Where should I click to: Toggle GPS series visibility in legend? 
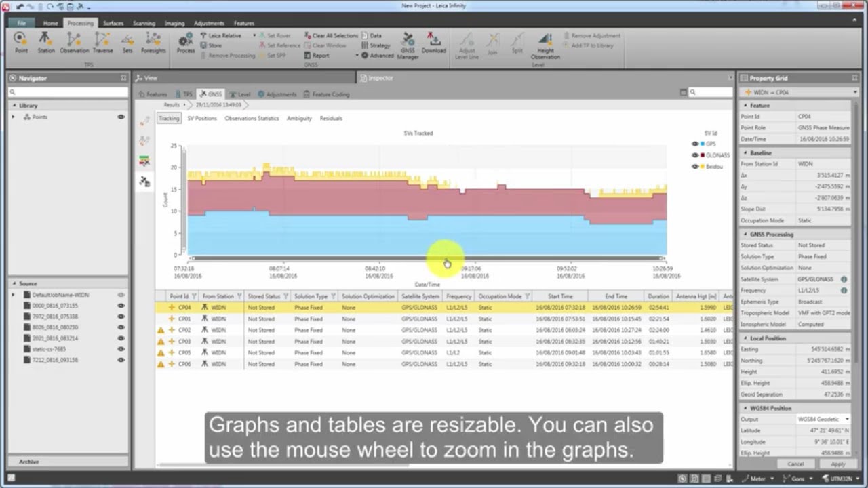tap(695, 144)
